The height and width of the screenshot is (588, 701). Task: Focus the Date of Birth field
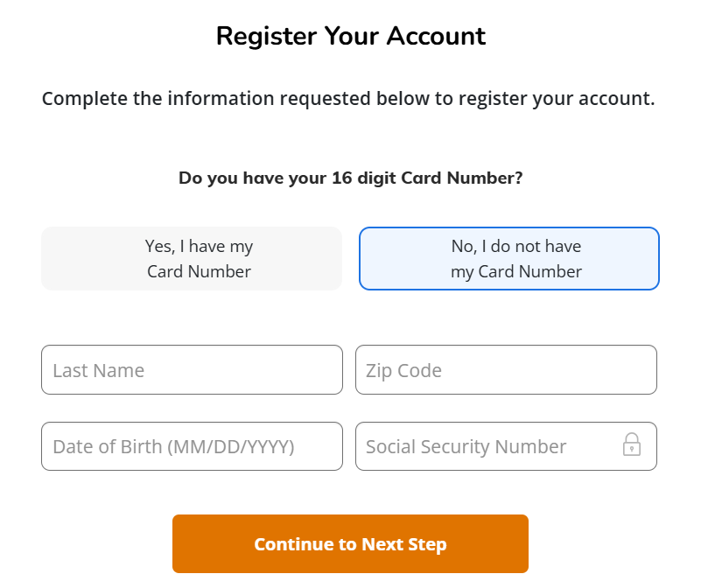tap(192, 446)
